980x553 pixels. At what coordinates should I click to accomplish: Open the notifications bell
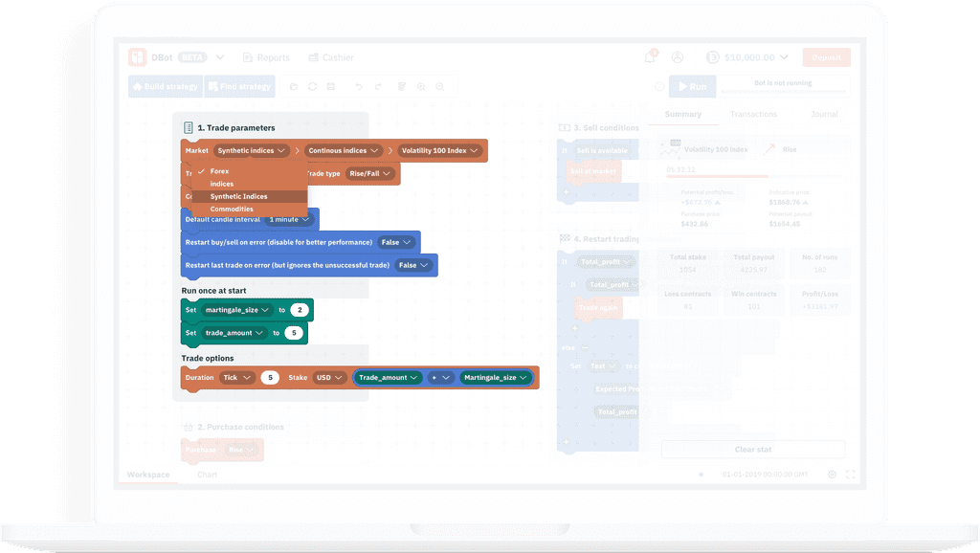pyautogui.click(x=650, y=57)
